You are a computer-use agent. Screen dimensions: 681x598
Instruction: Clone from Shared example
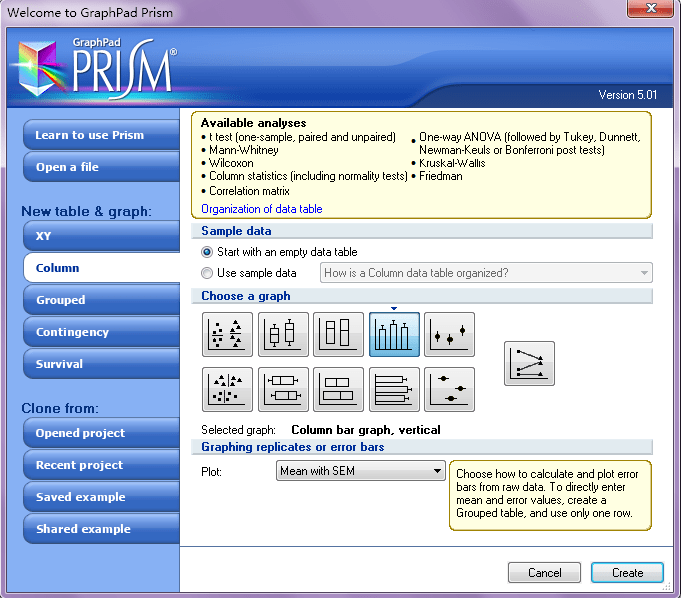click(x=102, y=529)
